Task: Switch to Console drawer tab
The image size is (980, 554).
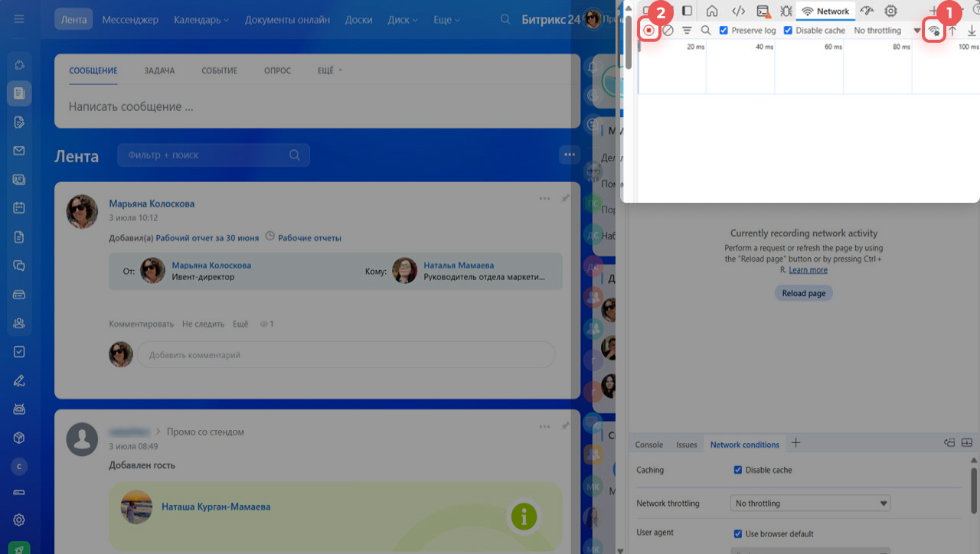Action: point(649,445)
